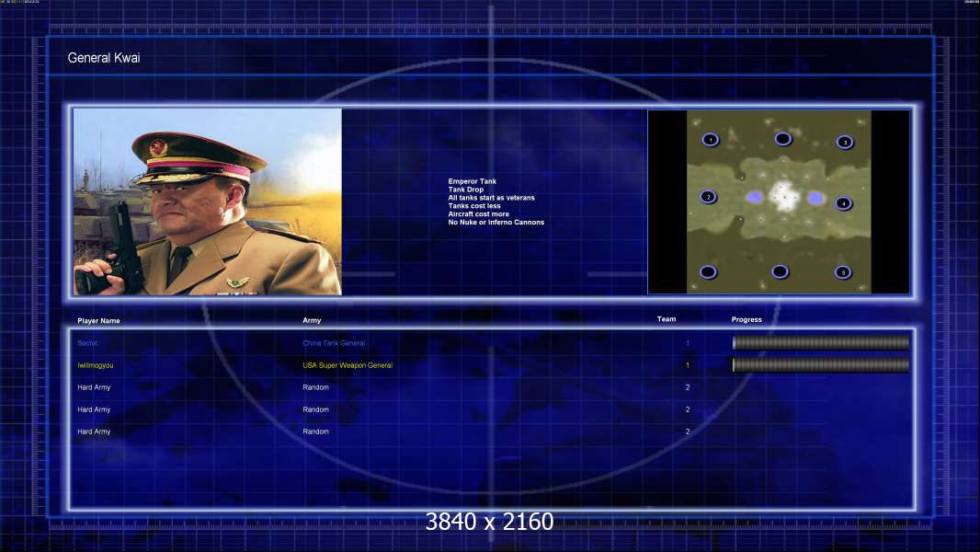The height and width of the screenshot is (552, 980).
Task: Click "All tanks start as veterans"
Action: click(491, 198)
